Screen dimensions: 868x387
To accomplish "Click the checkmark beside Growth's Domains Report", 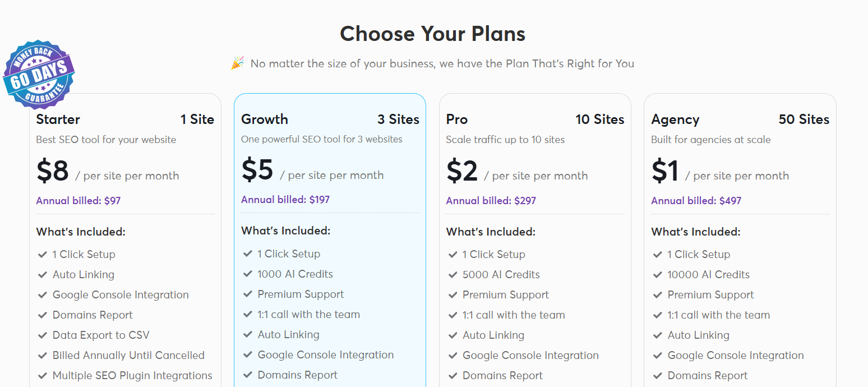I will (x=247, y=375).
